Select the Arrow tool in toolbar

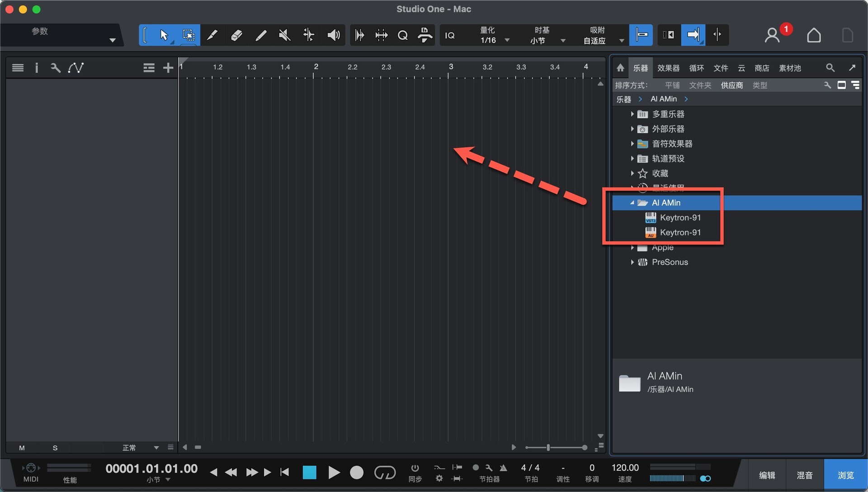click(x=164, y=35)
